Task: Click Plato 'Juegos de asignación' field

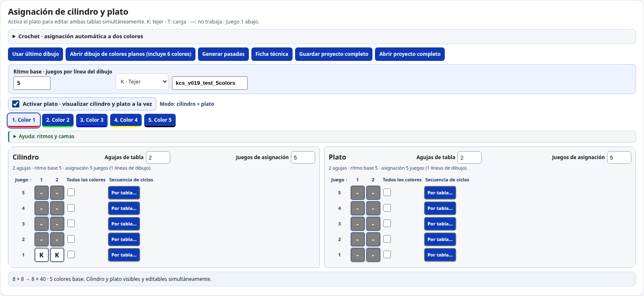Action: [x=619, y=157]
